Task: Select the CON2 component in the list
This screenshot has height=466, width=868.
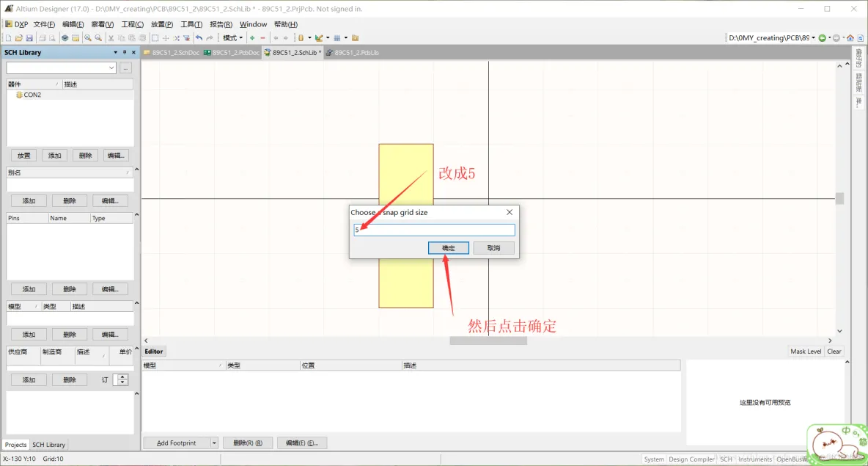Action: click(32, 95)
